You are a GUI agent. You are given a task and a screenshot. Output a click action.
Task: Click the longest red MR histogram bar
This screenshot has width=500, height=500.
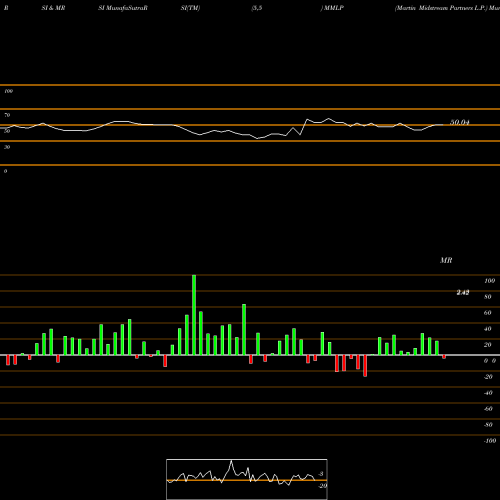click(365, 366)
